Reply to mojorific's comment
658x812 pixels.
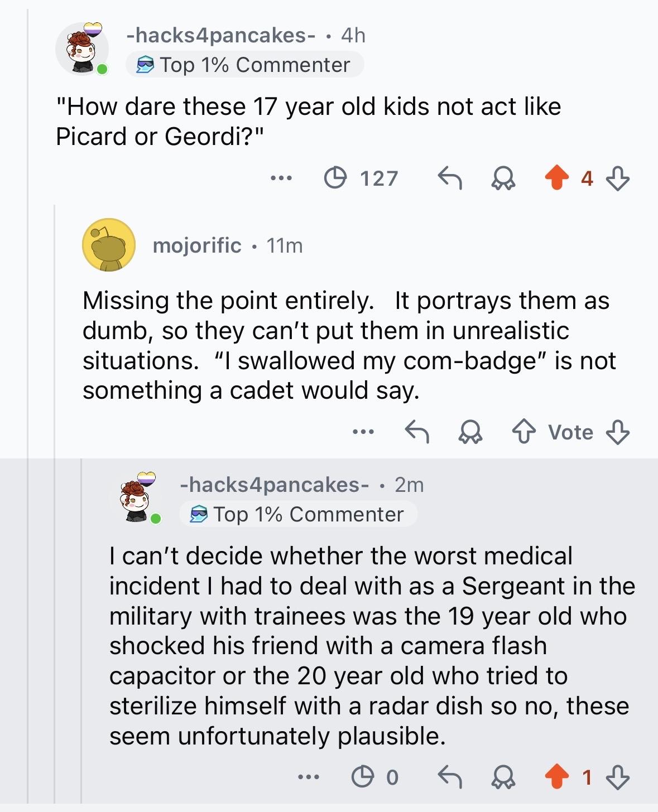[x=416, y=432]
